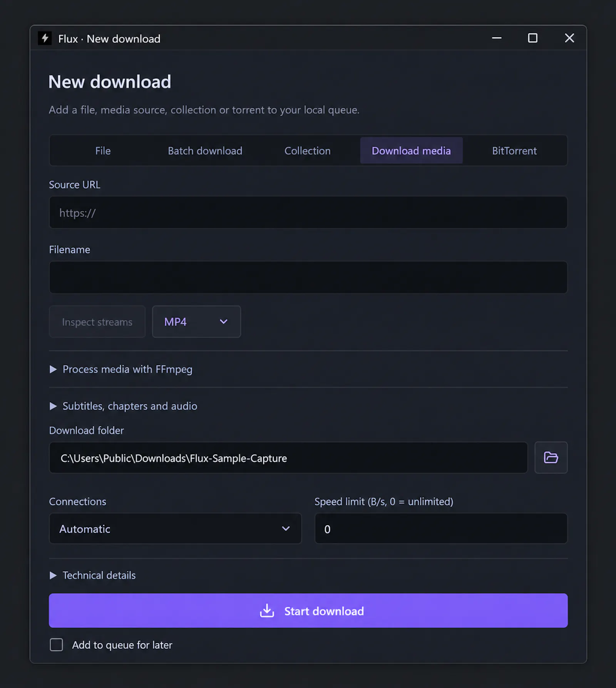616x688 pixels.
Task: Close the Flux New download window
Action: click(569, 38)
